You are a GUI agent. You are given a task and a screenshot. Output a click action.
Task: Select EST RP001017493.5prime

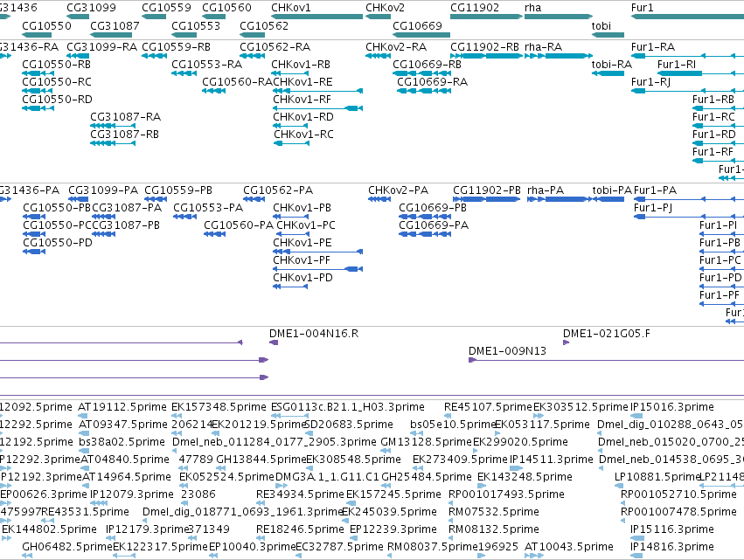[506, 495]
